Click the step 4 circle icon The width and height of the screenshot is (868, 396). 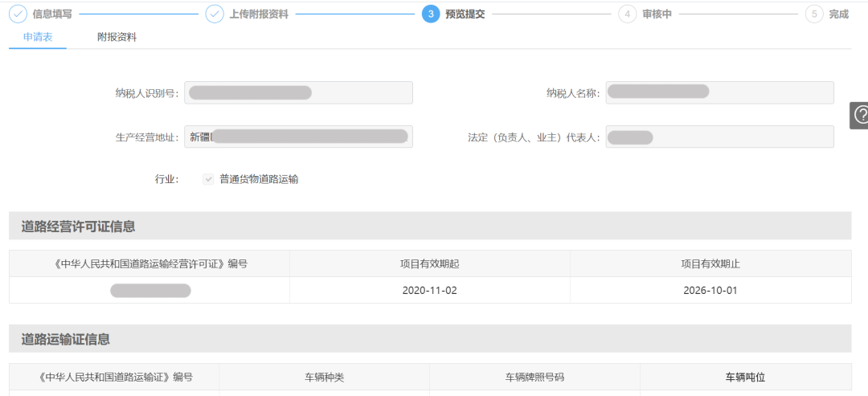[x=627, y=14]
